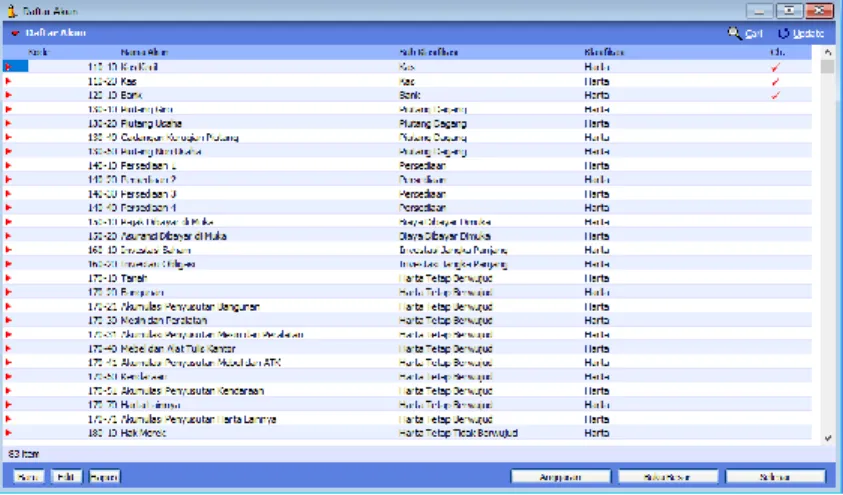Toggle the Kb checkmark for 120-10 Bank

tap(775, 96)
